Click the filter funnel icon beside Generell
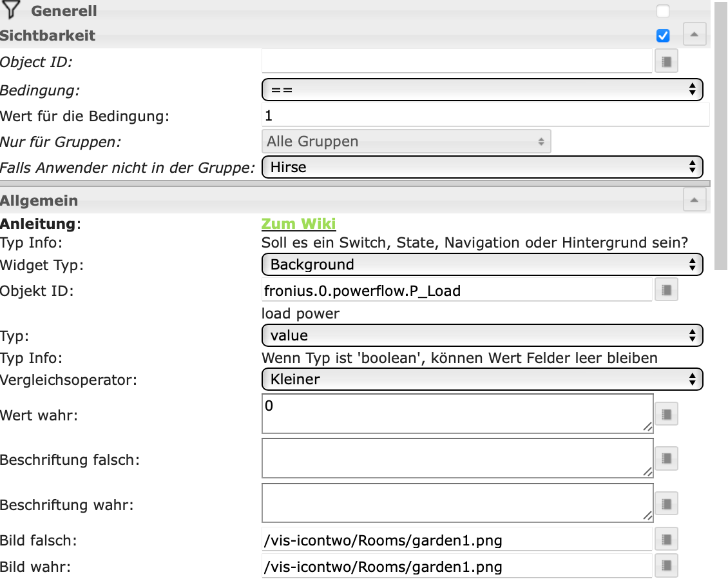The image size is (728, 579). (x=12, y=10)
